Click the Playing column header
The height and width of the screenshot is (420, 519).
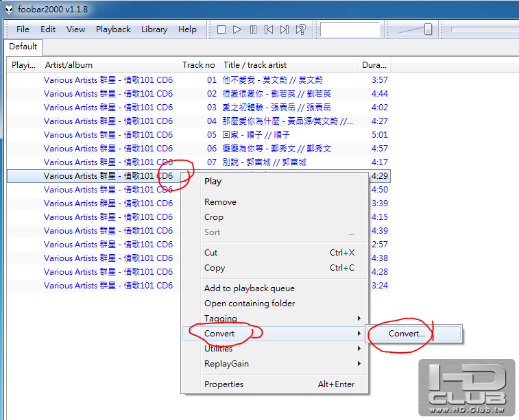(x=23, y=65)
